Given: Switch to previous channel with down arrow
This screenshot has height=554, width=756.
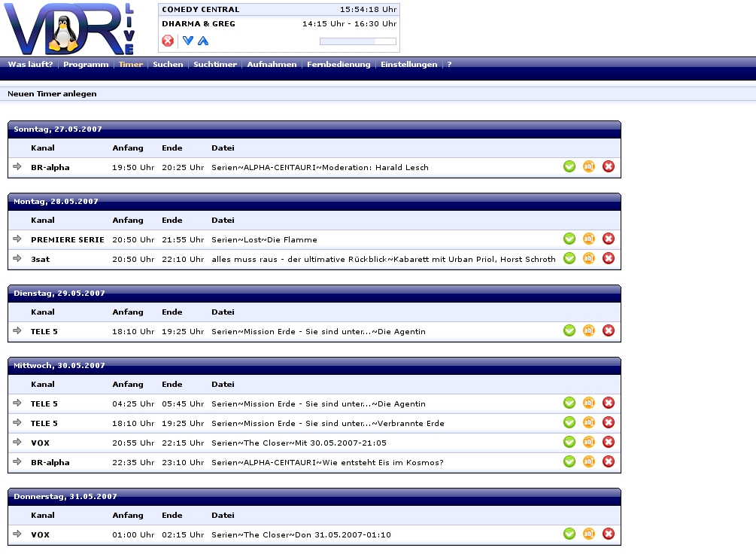Looking at the screenshot, I should pyautogui.click(x=188, y=41).
